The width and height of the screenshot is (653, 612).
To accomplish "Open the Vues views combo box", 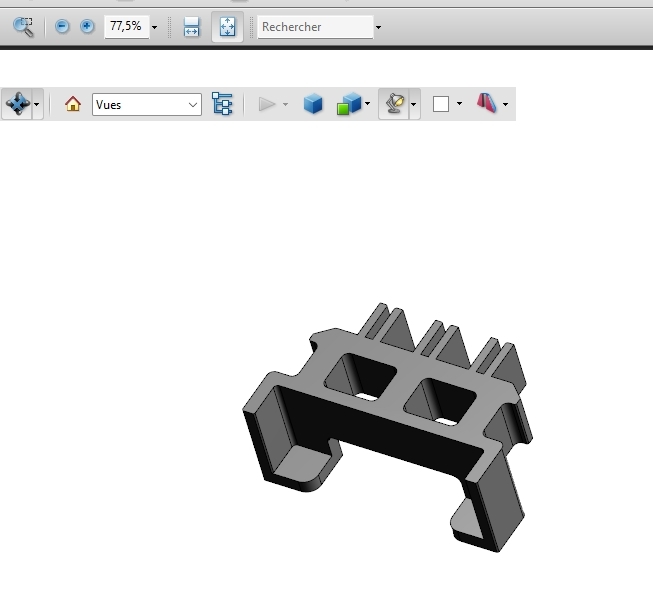I will 147,104.
